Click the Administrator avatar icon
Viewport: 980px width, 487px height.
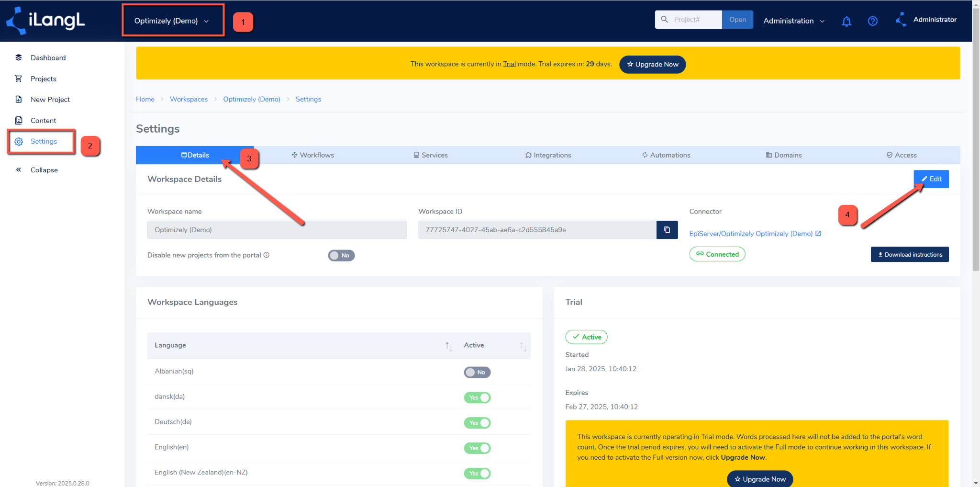point(901,20)
